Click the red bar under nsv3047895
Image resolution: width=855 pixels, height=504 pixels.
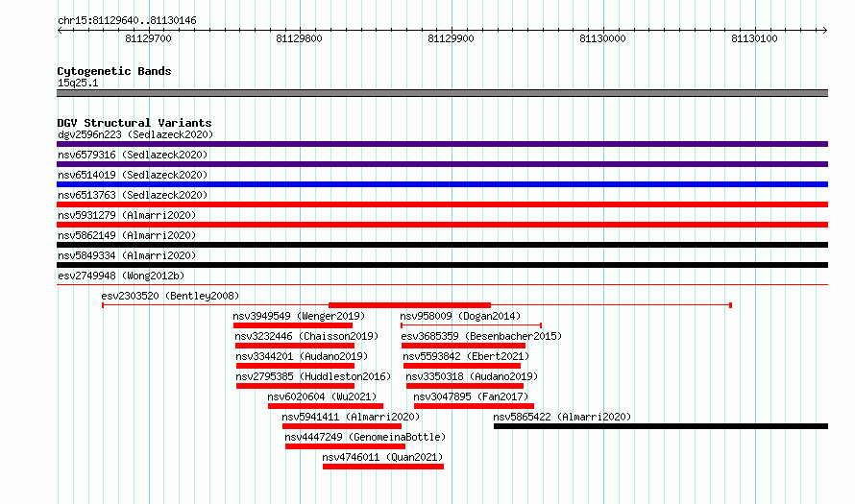(x=474, y=406)
